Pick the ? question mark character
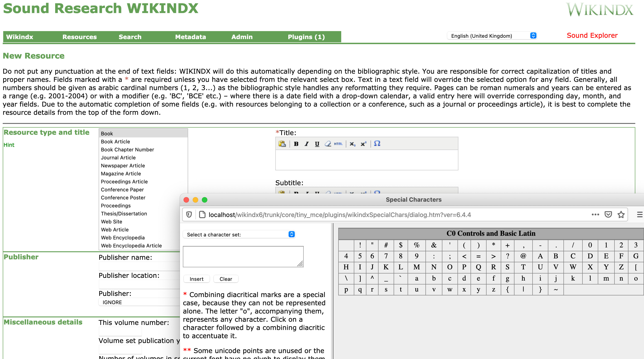This screenshot has height=359, width=644. [508, 256]
